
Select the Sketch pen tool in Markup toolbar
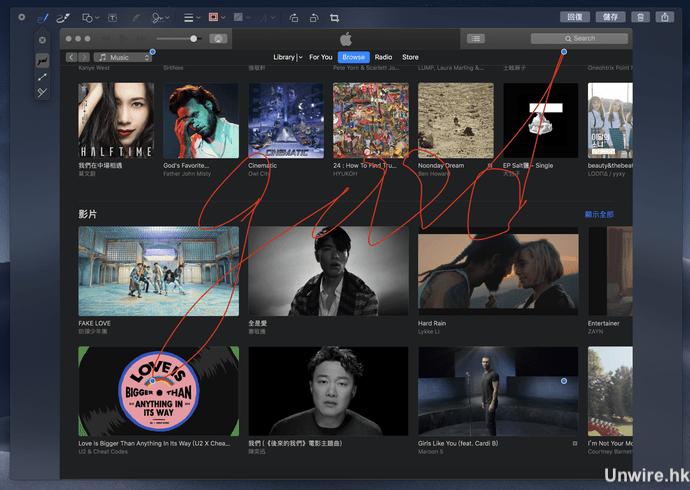[x=43, y=18]
